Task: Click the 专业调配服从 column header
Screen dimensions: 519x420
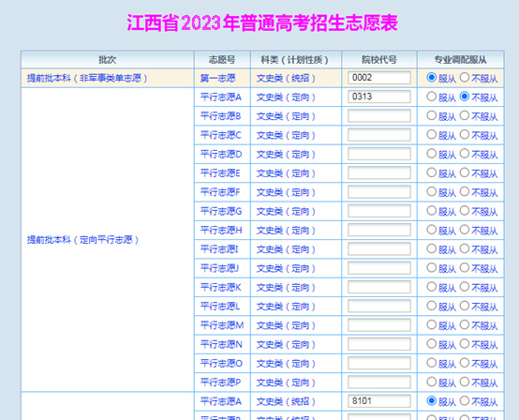Action: [x=460, y=60]
